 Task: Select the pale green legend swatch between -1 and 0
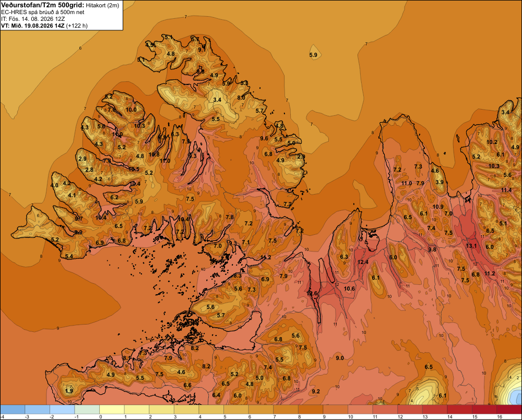pyautogui.click(x=87, y=410)
